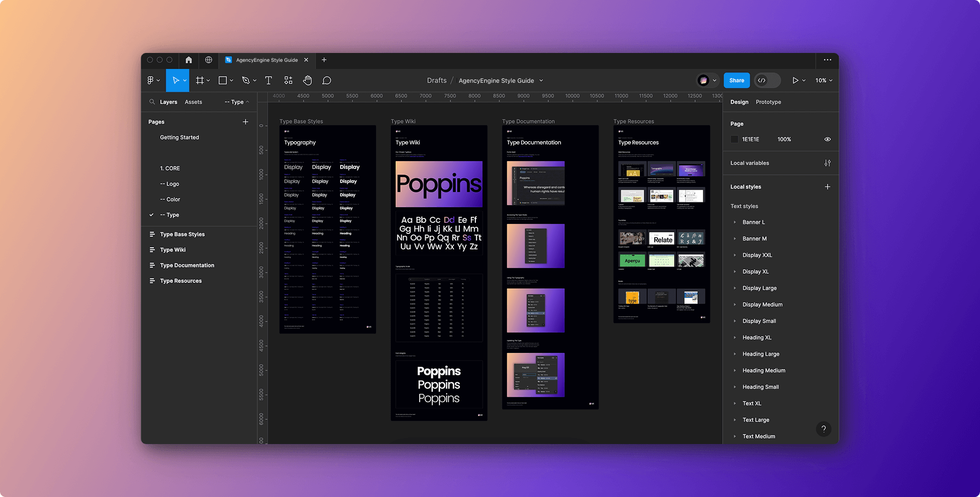Expand the Heading XL text style
This screenshot has width=980, height=497.
(735, 338)
